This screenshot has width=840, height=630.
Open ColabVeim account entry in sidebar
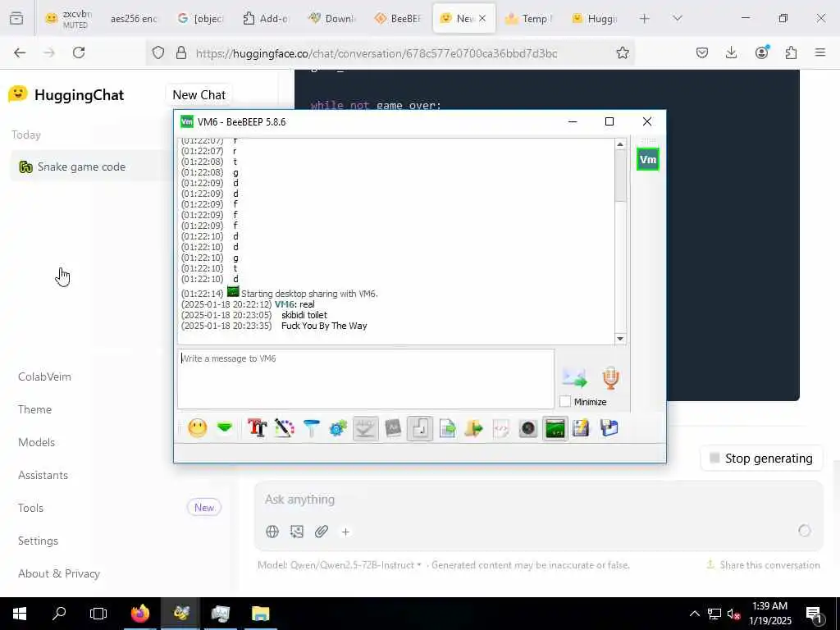coord(44,377)
